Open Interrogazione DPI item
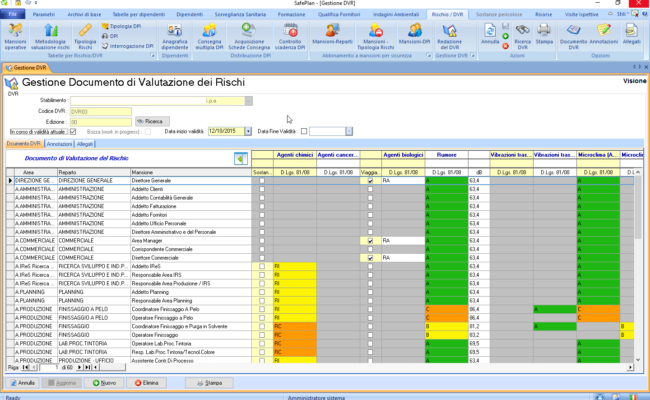 [x=128, y=46]
